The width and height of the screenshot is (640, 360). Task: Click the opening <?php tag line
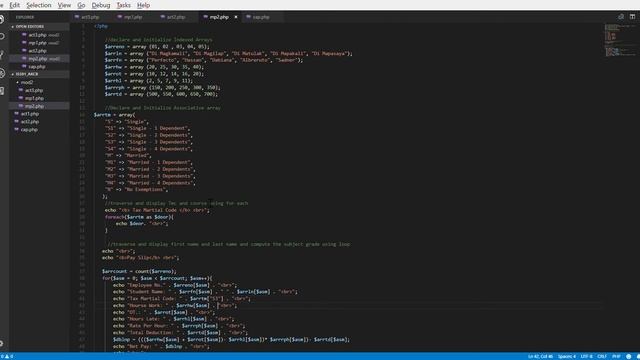101,26
